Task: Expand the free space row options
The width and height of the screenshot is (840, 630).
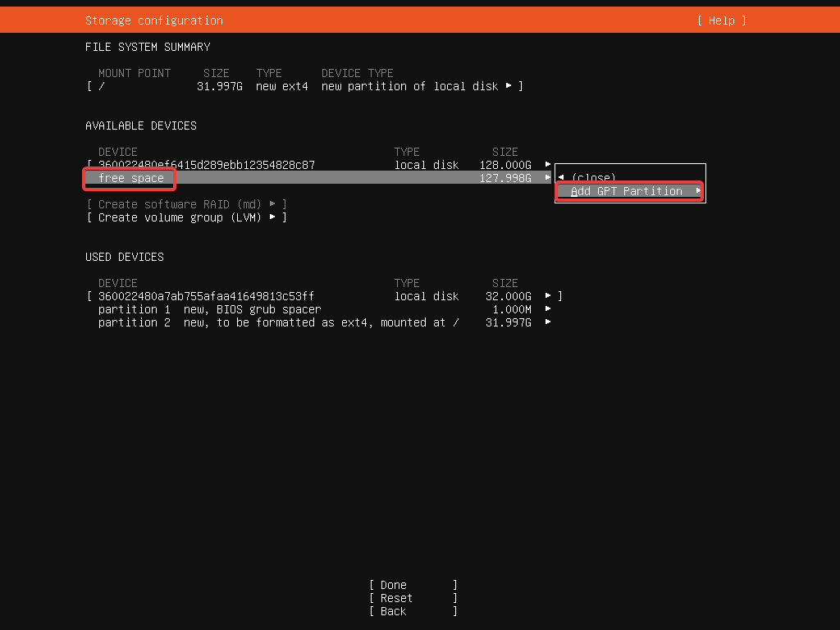Action: tap(548, 178)
